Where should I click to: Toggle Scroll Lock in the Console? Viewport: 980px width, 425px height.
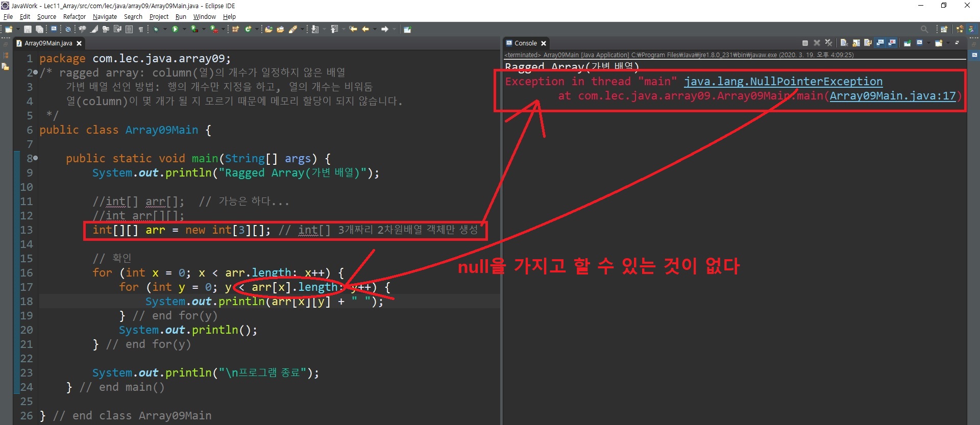[856, 43]
